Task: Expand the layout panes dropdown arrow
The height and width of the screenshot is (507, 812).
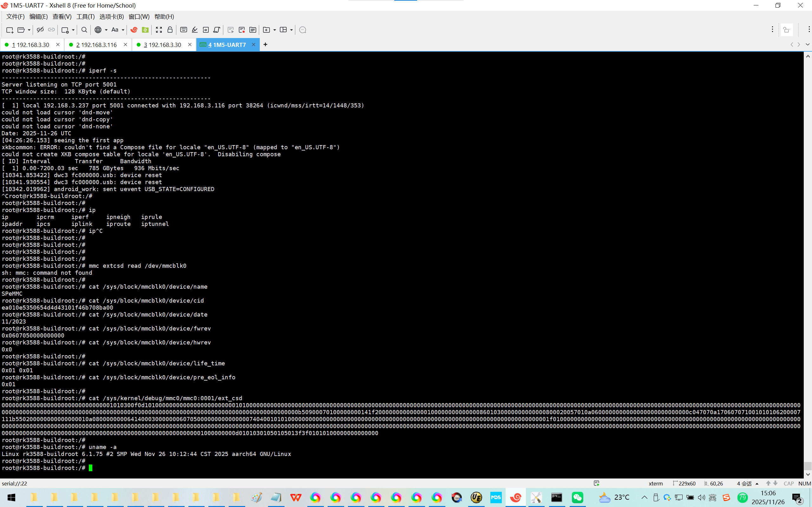Action: (x=291, y=30)
